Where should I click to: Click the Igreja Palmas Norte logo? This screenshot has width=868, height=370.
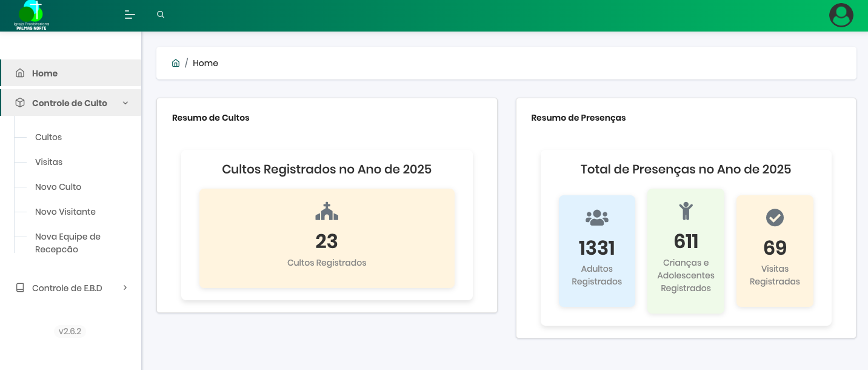[31, 16]
